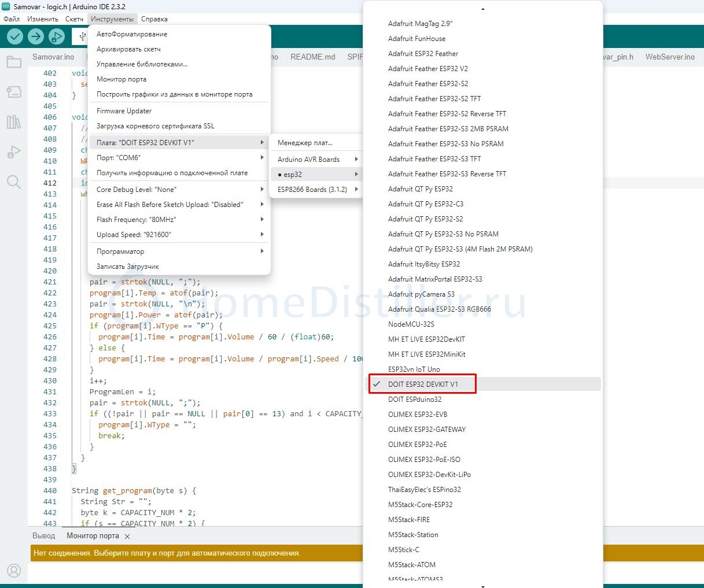Click the user account icon at bottom left
The image size is (704, 588).
click(x=14, y=571)
